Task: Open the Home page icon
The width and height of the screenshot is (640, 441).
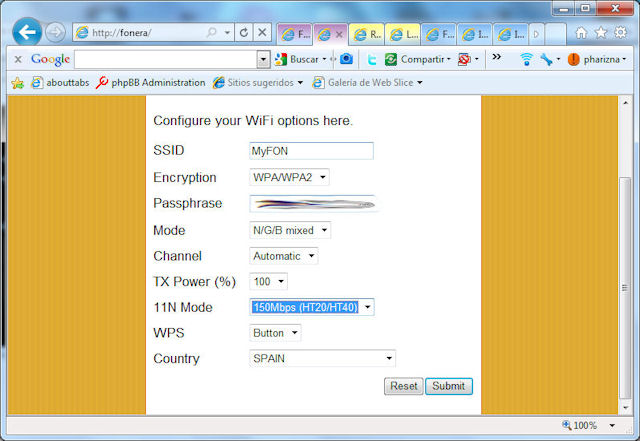Action: [x=581, y=33]
